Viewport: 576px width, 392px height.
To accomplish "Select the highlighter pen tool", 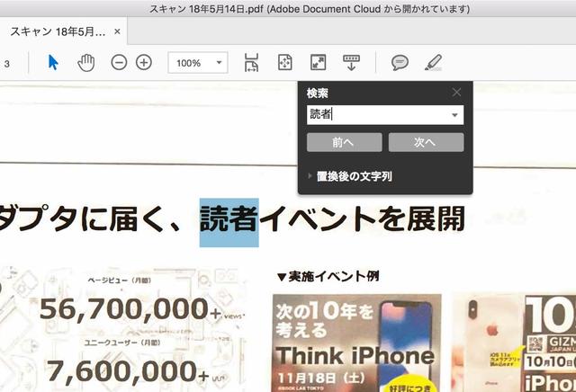I will 434,62.
